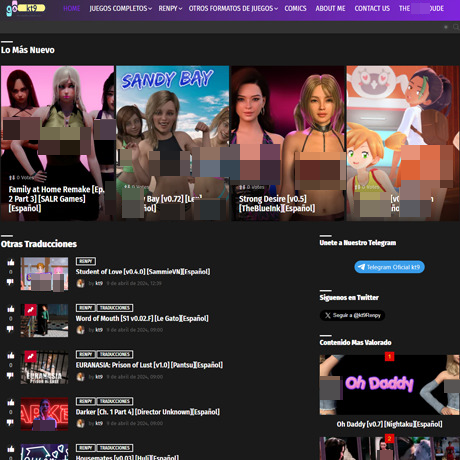Open the CONTACT US page
Screen dimensions: 460x460
pos(372,8)
